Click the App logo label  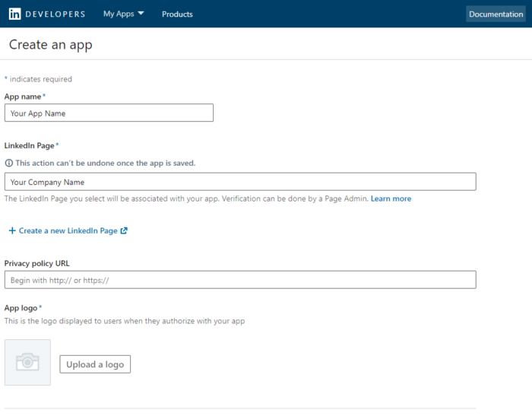(21, 308)
